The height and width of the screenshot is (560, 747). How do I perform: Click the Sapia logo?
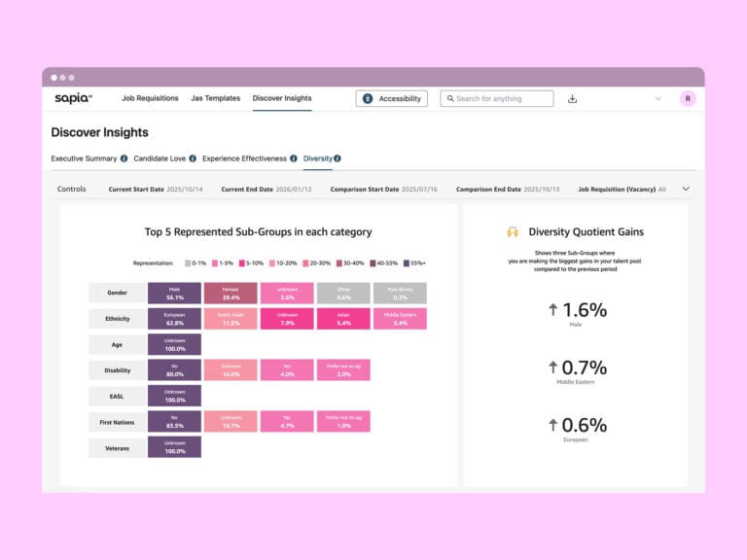73,98
